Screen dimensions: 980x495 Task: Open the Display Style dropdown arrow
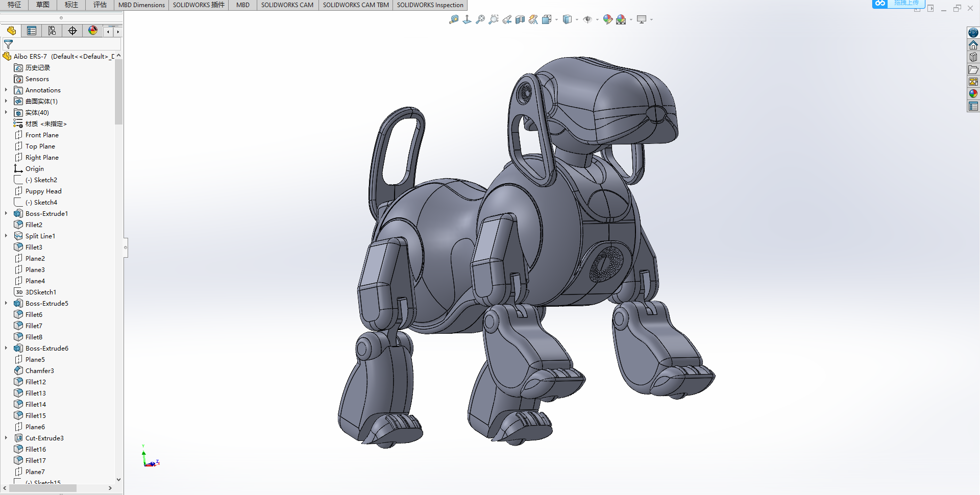pyautogui.click(x=577, y=20)
